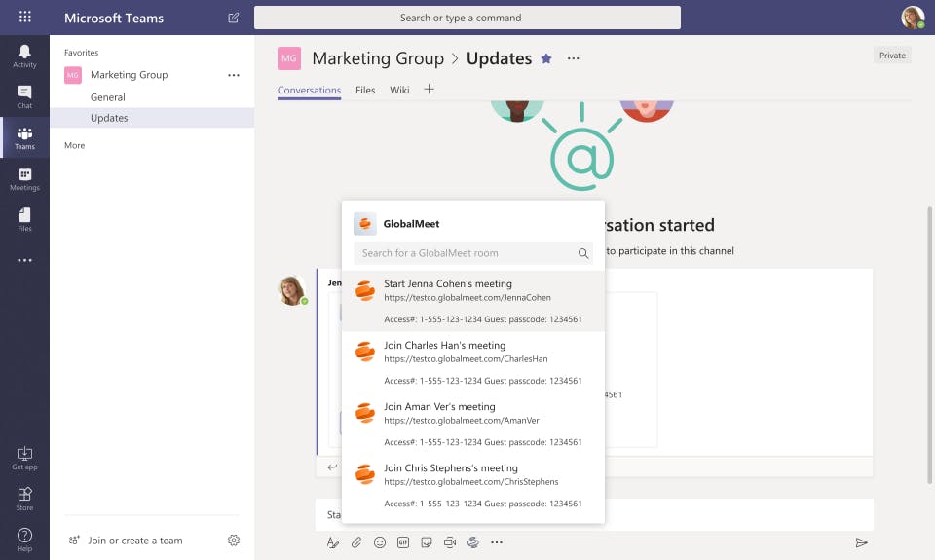The height and width of the screenshot is (560, 935).
Task: Switch to the Files tab
Action: coord(365,90)
